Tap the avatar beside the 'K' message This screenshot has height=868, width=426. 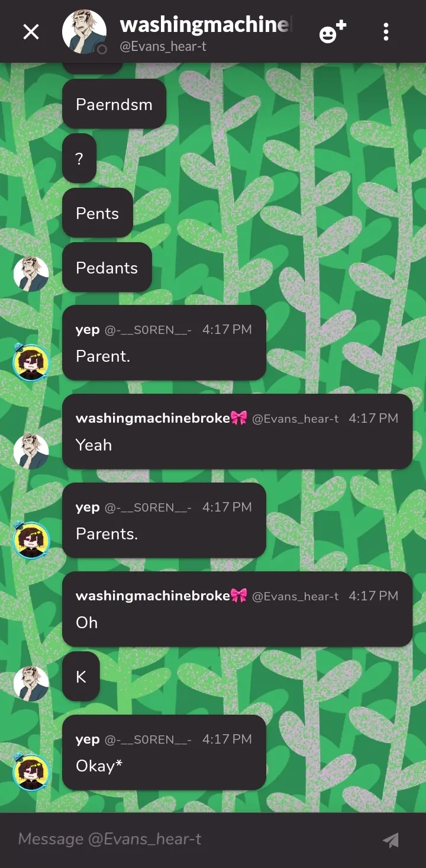point(31,683)
